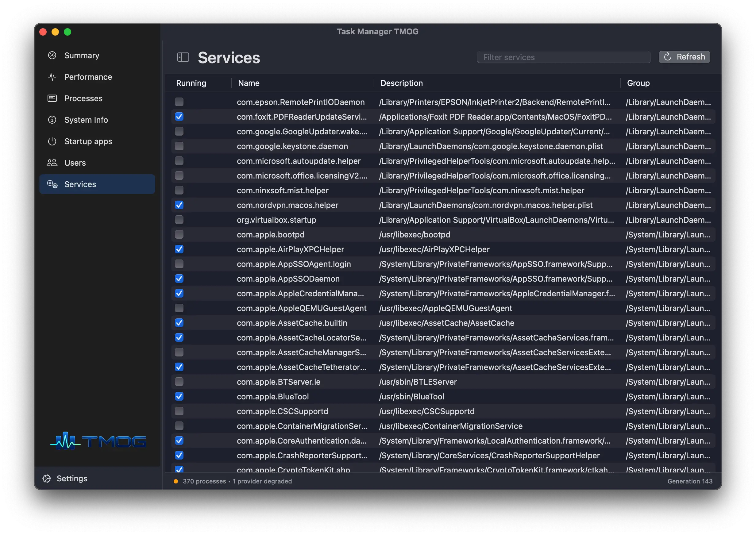Viewport: 756px width, 535px height.
Task: Check com.google.keystone.daemon running checkbox
Action: (x=179, y=146)
